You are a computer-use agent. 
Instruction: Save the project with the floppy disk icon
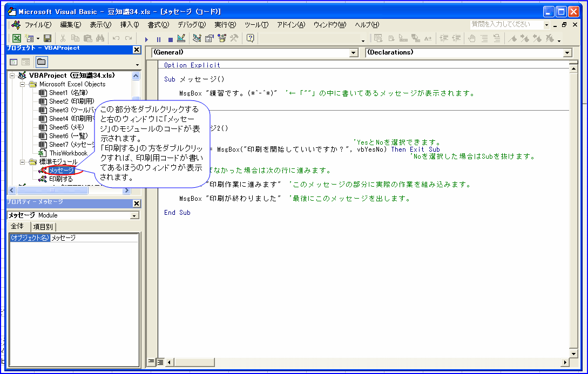coord(48,38)
